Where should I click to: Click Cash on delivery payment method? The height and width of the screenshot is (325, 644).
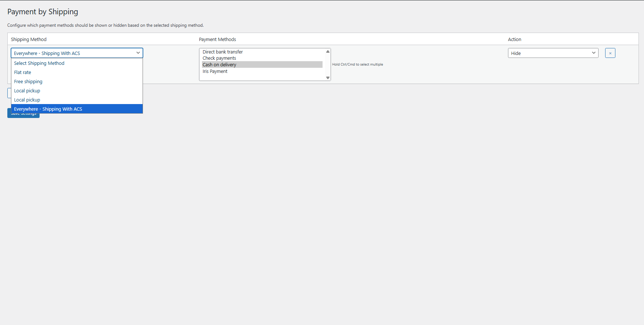219,65
